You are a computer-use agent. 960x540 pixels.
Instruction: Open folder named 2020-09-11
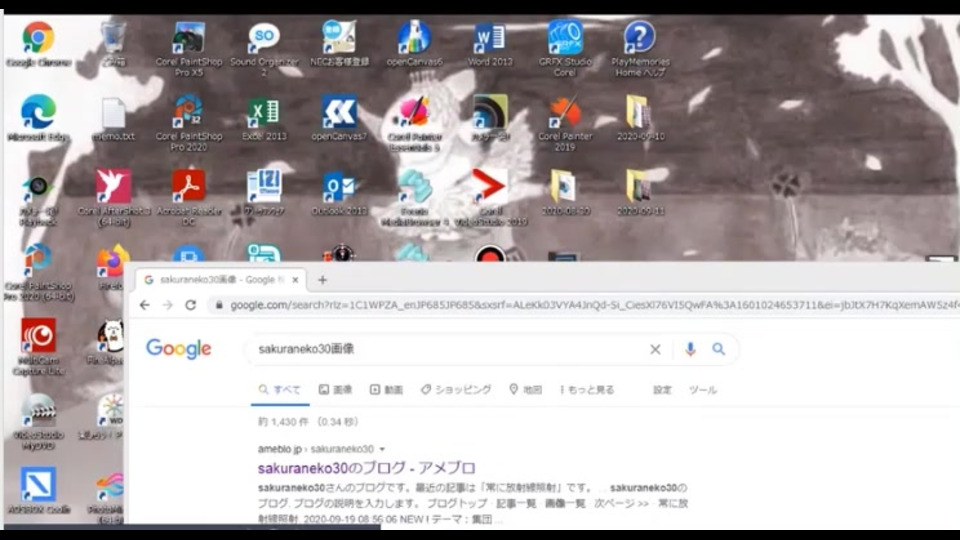pos(640,192)
